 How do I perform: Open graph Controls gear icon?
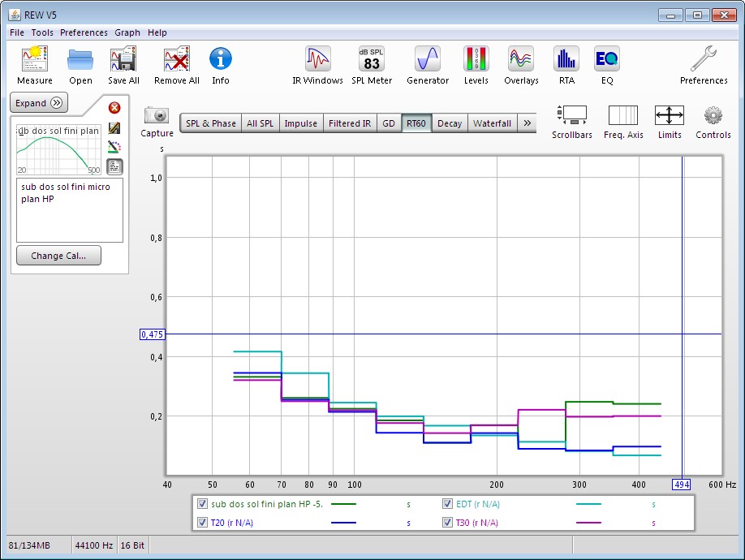[x=713, y=115]
